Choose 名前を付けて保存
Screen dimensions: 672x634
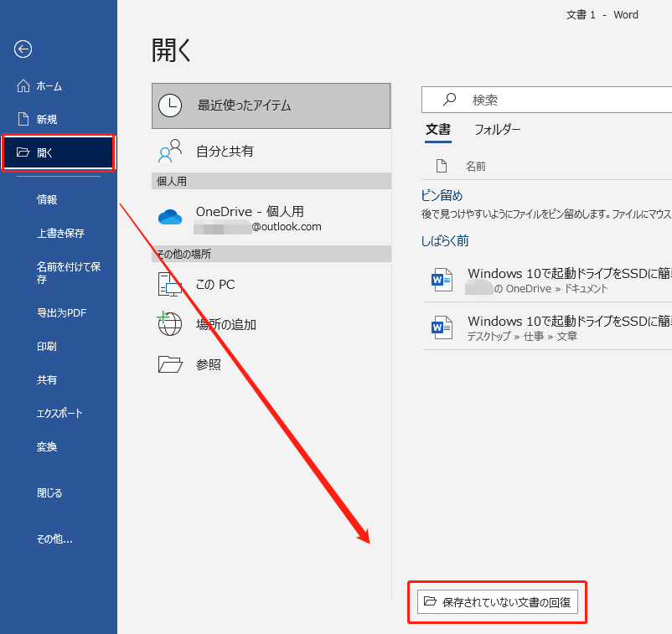[x=68, y=273]
